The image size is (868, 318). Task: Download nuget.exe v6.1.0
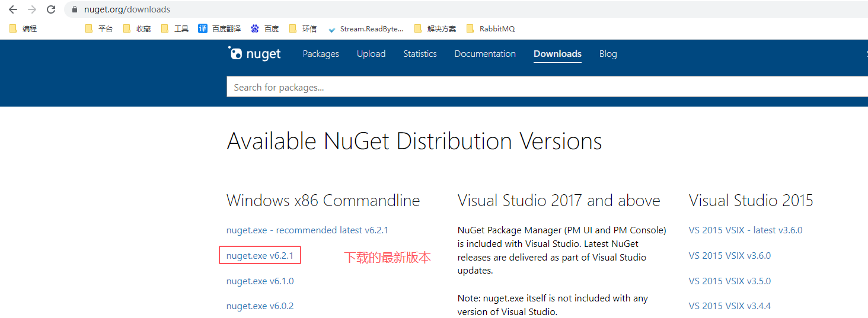(260, 281)
